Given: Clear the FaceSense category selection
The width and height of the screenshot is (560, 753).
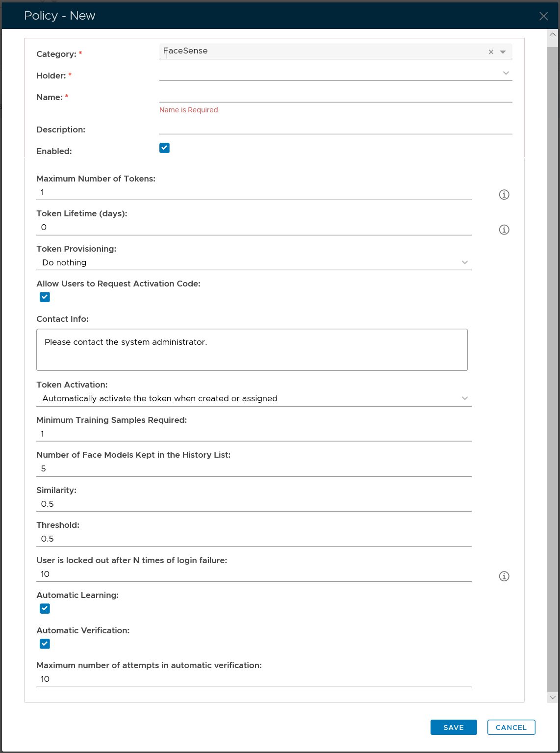Looking at the screenshot, I should pos(491,52).
